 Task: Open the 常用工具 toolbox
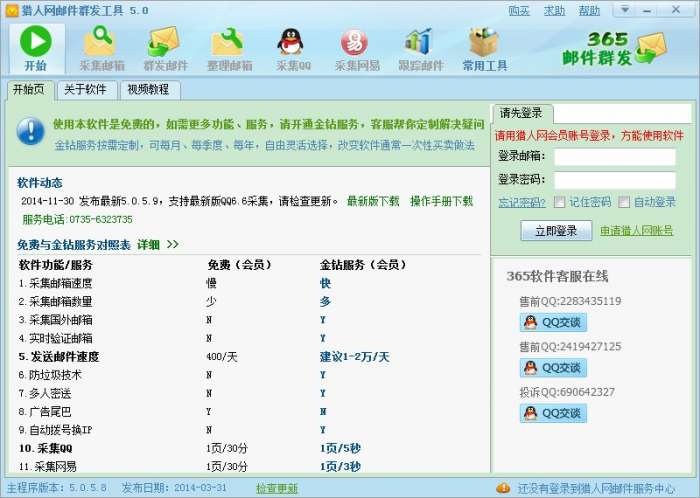(x=485, y=49)
